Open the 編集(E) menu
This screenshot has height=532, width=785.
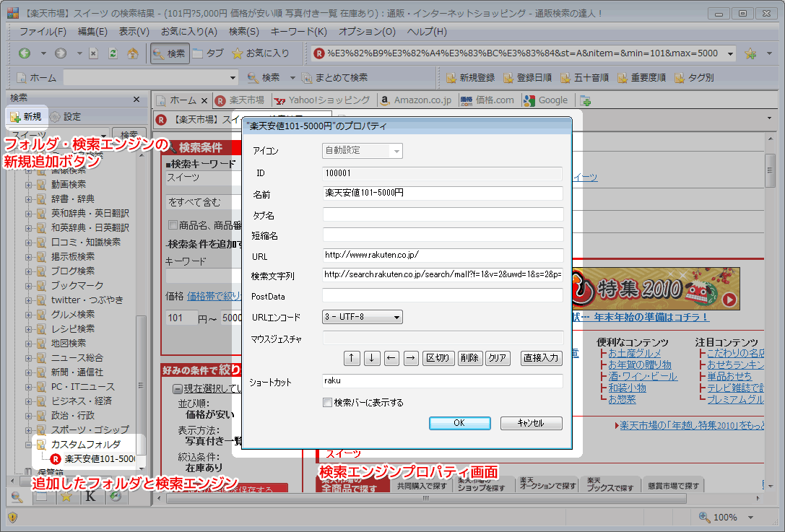coord(92,32)
